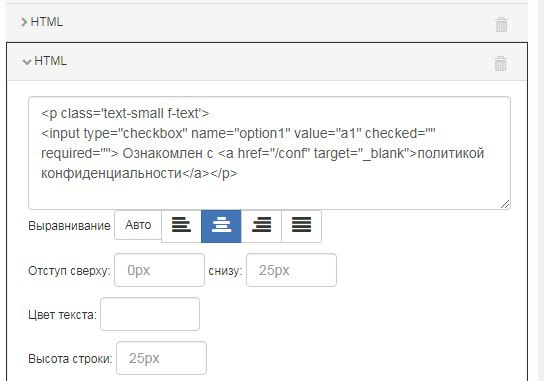Open the Цвет текста color field

[150, 314]
